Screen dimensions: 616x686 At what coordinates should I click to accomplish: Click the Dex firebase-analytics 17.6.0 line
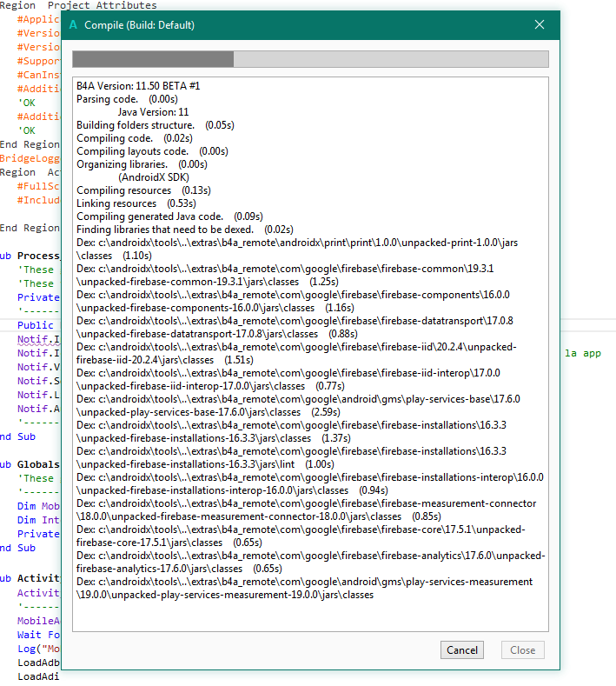(x=310, y=562)
